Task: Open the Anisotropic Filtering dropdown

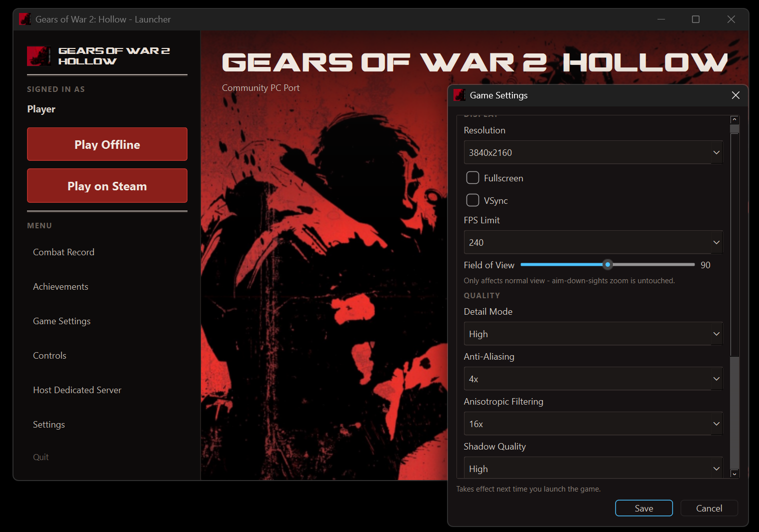Action: (593, 424)
